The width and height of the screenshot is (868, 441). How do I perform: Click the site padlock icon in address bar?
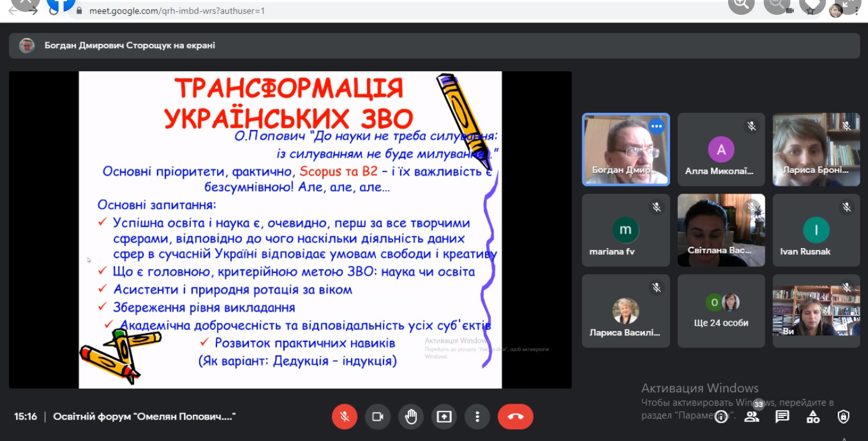pos(79,11)
